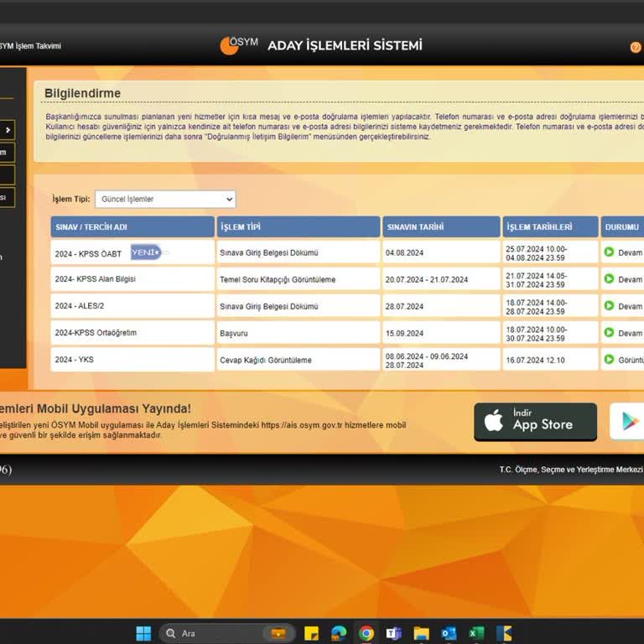This screenshot has width=644, height=644.
Task: Download from the App Store button
Action: [x=535, y=422]
